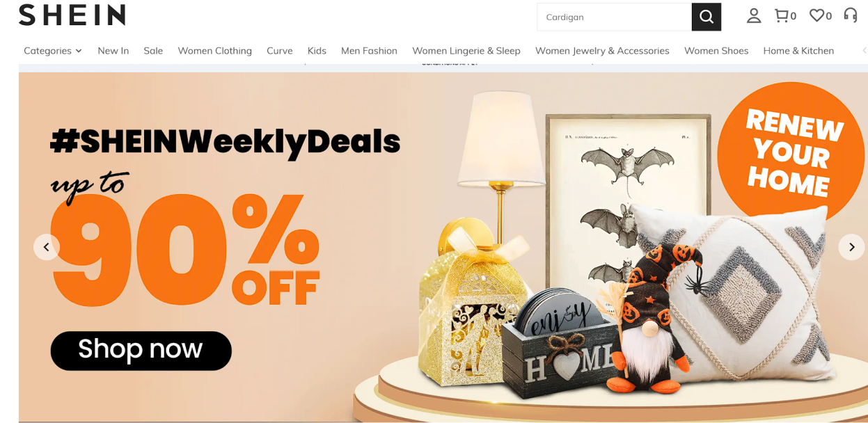
Task: Open the New In menu item
Action: pyautogui.click(x=113, y=51)
